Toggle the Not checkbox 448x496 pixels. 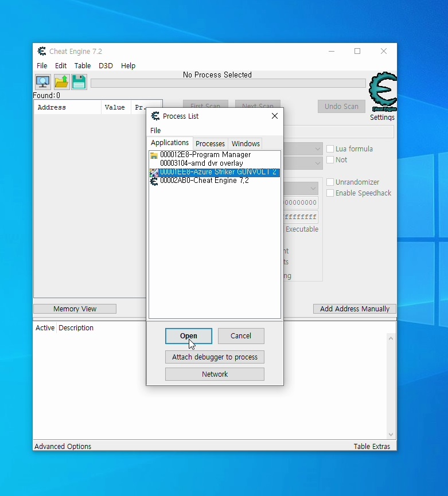(x=330, y=160)
